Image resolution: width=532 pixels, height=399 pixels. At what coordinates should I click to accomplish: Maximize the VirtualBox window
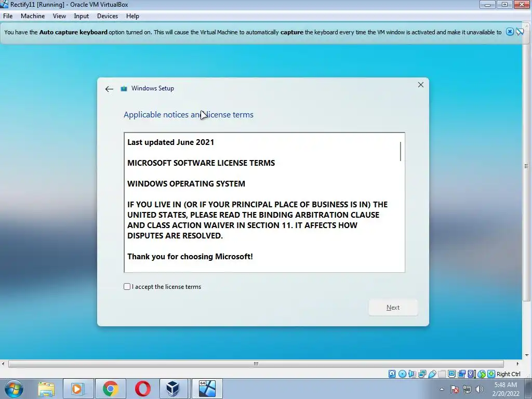(504, 4)
